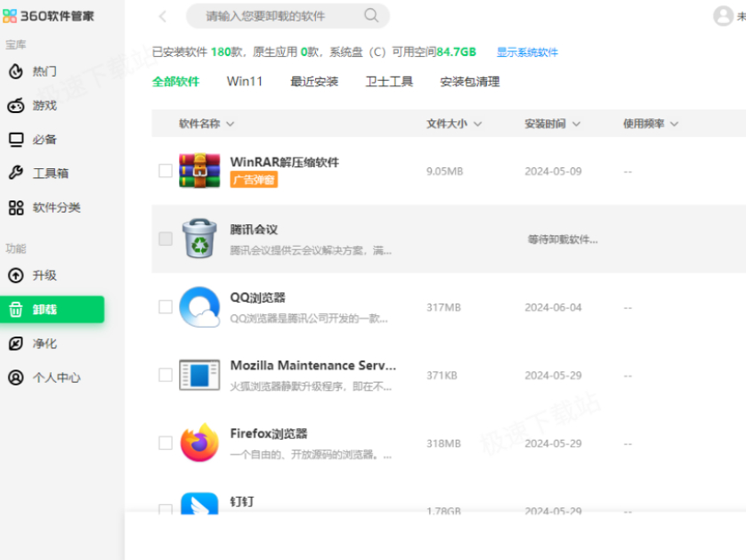The height and width of the screenshot is (560, 746).
Task: Open the 热门 flame icon in sidebar
Action: tap(16, 71)
